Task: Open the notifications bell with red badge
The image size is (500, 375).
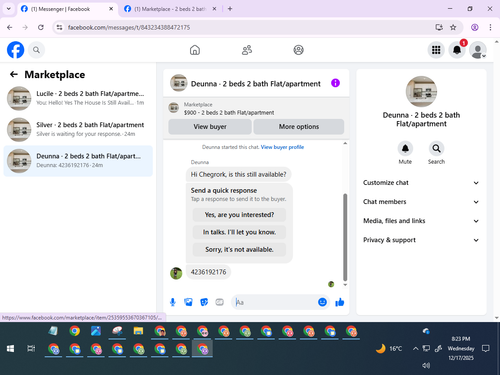Action: pyautogui.click(x=457, y=50)
